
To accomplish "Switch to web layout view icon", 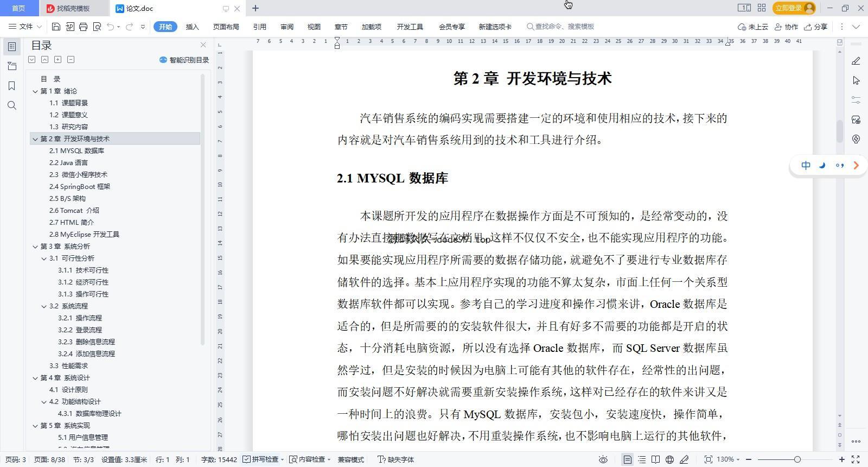I will pyautogui.click(x=670, y=459).
